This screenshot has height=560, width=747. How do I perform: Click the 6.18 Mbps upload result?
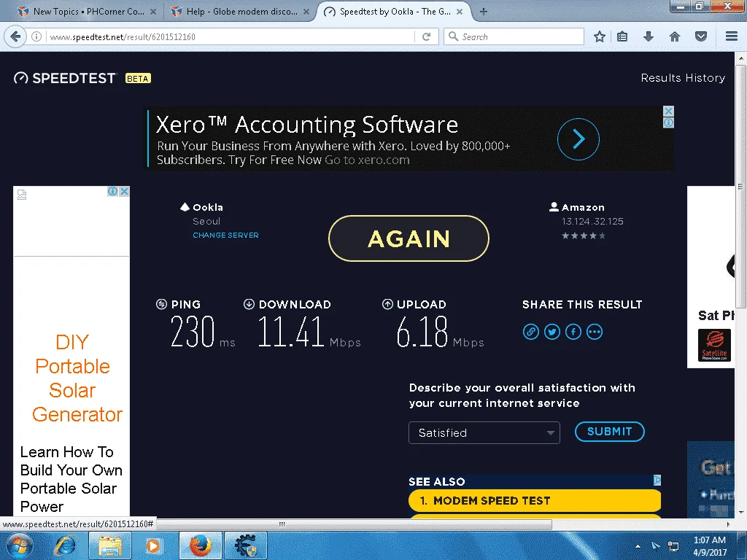coord(440,332)
